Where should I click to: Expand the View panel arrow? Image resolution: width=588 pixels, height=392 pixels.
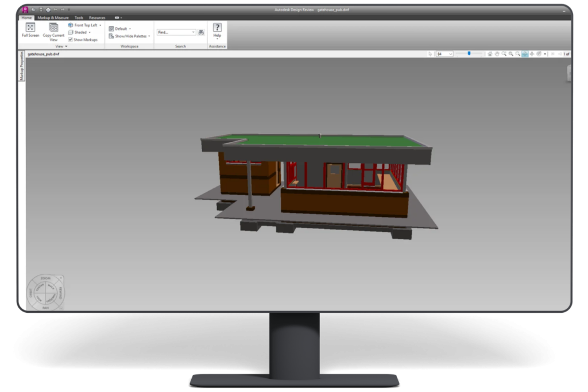click(x=67, y=46)
